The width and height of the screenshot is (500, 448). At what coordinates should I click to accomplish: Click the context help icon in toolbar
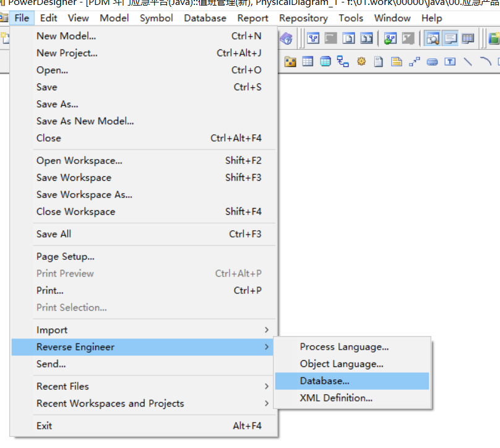(x=286, y=39)
